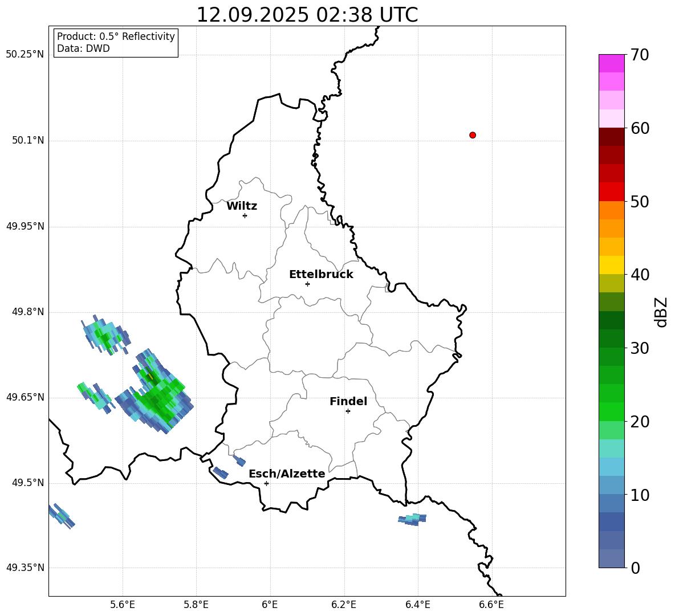Click the dark maroon colorbar segment below 60
The image size is (675, 616).
click(611, 137)
